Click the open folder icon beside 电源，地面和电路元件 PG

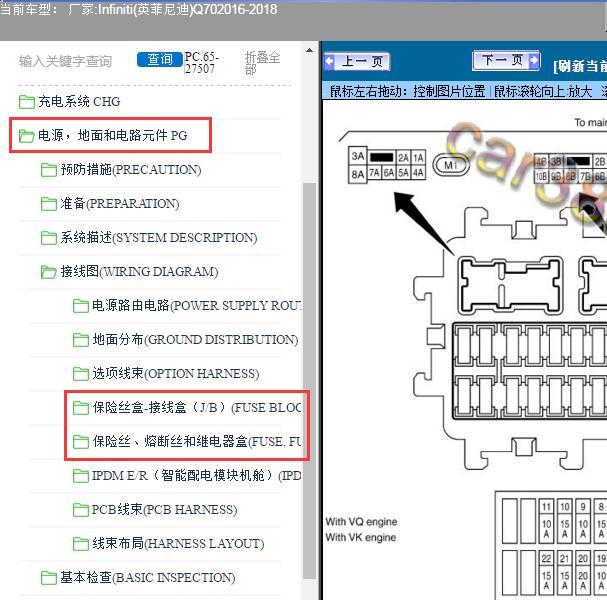click(27, 135)
